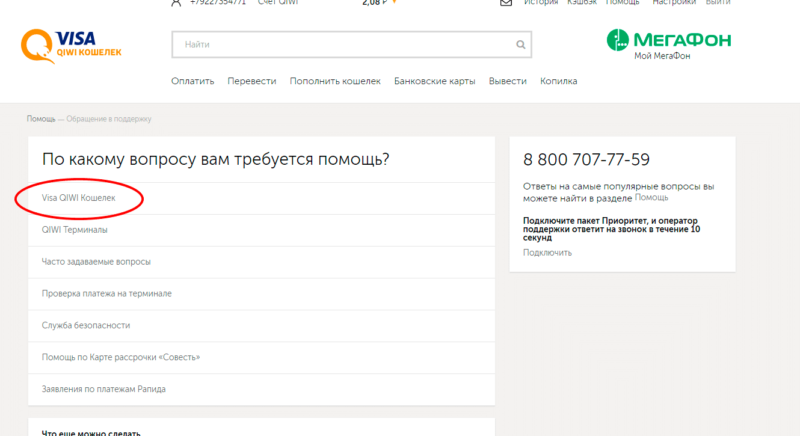Click the Мой МегаФон caption
Screen dimensions: 800x436
click(x=662, y=56)
